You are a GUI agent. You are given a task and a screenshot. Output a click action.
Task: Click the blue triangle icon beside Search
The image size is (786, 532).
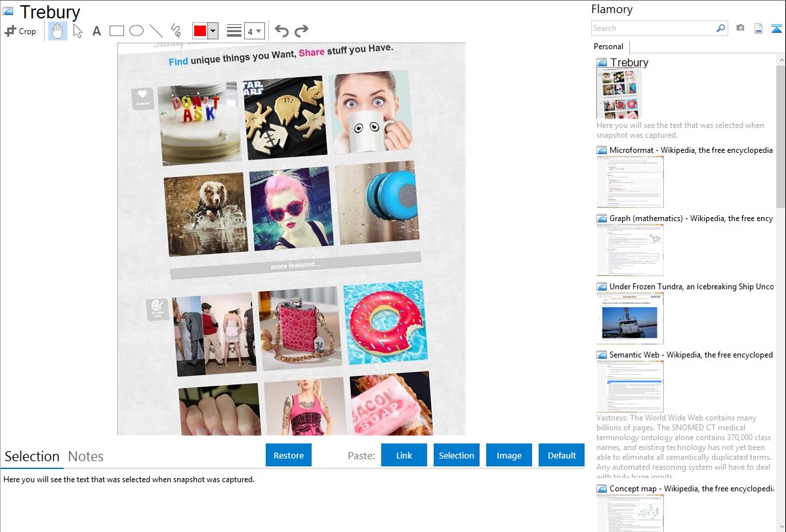(776, 28)
